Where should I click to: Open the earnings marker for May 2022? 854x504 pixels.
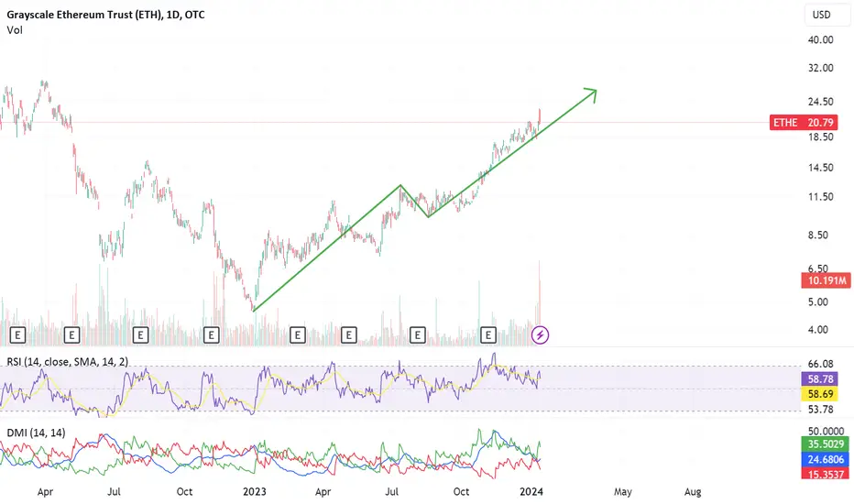click(x=71, y=334)
